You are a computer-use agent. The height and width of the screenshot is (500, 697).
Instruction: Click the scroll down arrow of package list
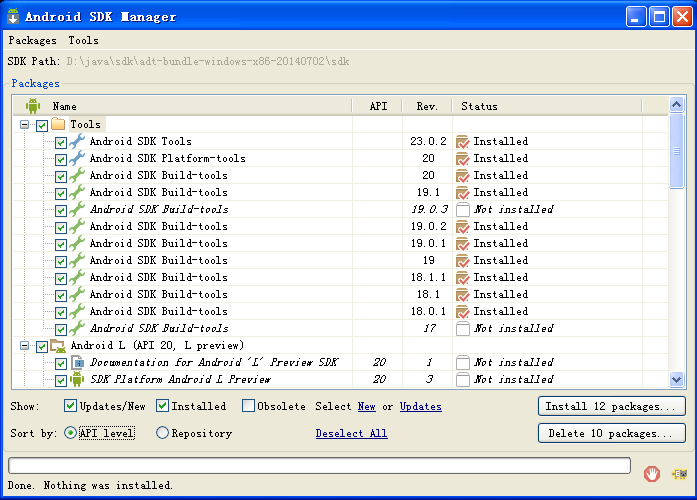tap(677, 380)
